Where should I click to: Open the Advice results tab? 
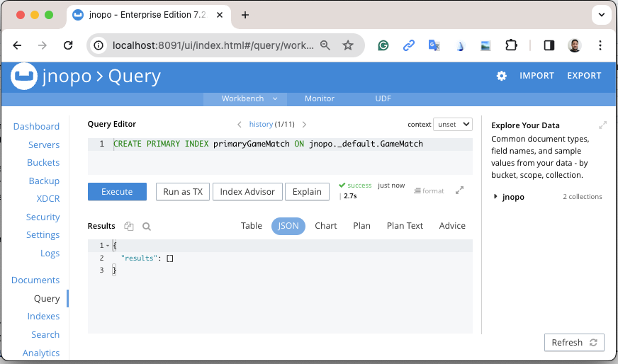tap(452, 226)
